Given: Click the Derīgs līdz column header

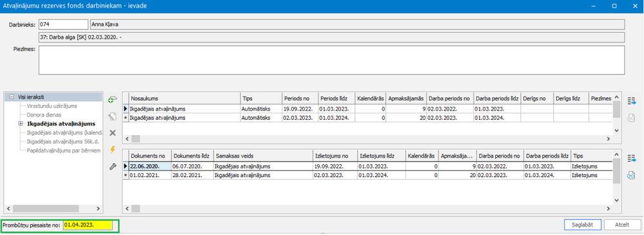Looking at the screenshot, I should (x=571, y=99).
